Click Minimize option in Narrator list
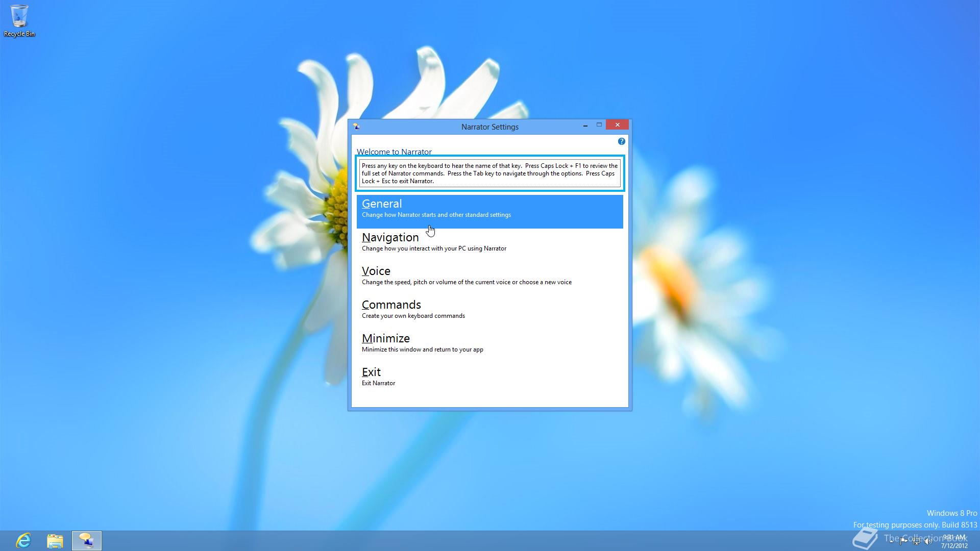The height and width of the screenshot is (551, 980). [489, 346]
